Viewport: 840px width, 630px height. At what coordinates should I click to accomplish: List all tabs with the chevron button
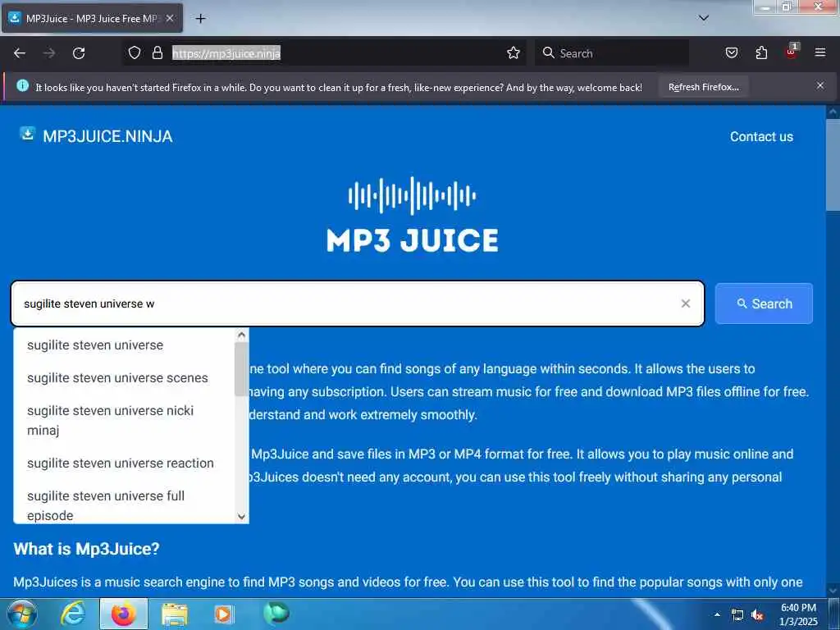(704, 18)
